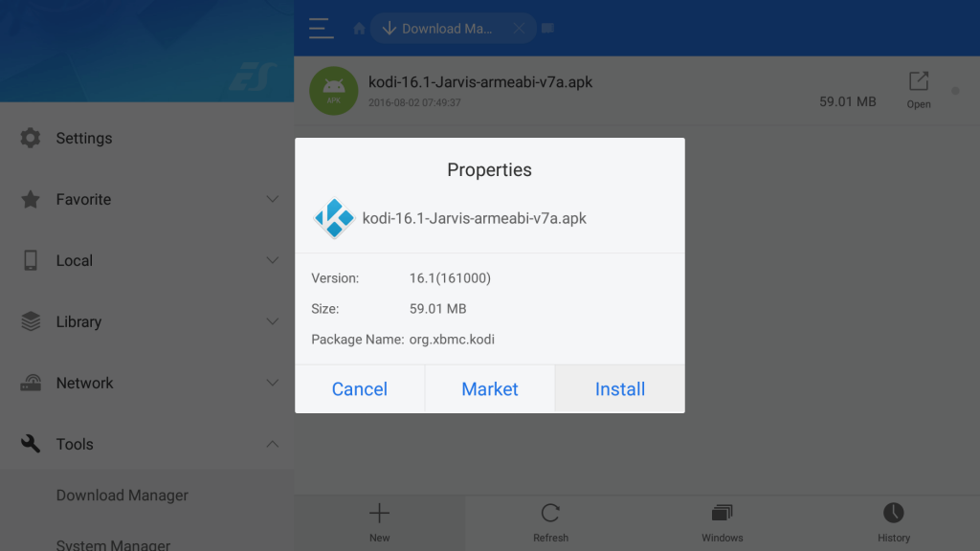Expand the Favorite section chevron
The image size is (980, 551).
(273, 199)
